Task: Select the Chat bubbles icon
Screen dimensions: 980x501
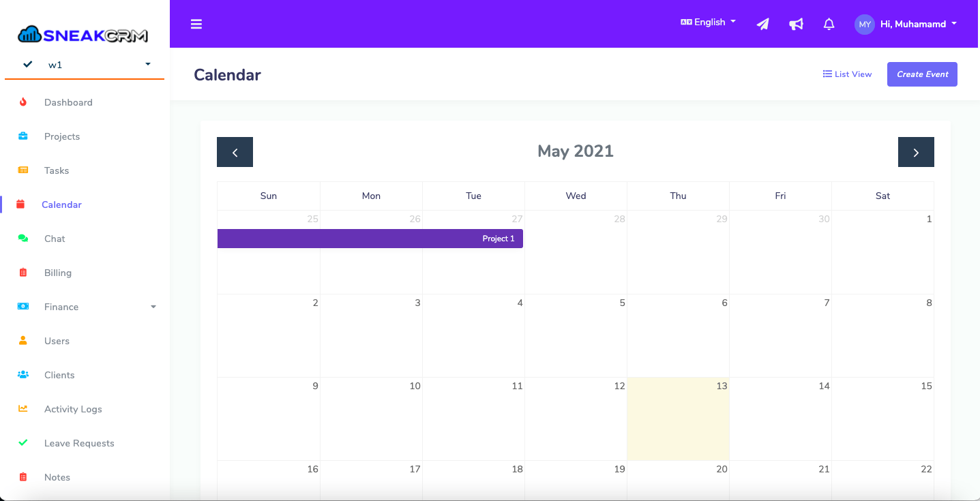Action: 23,239
